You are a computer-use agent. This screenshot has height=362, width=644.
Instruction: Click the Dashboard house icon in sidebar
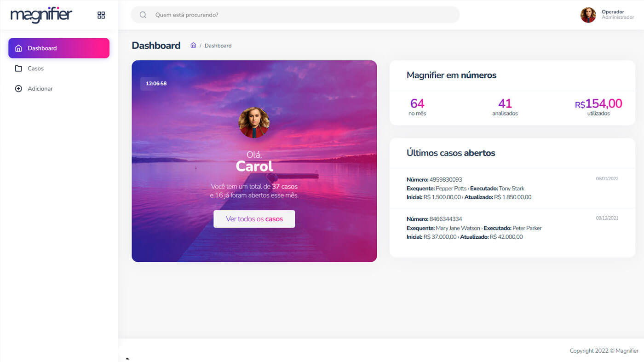[18, 48]
